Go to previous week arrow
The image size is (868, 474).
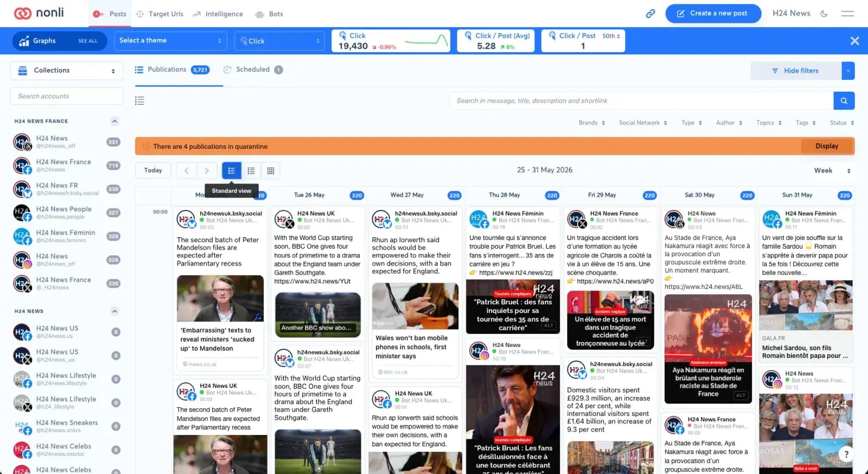pyautogui.click(x=186, y=170)
